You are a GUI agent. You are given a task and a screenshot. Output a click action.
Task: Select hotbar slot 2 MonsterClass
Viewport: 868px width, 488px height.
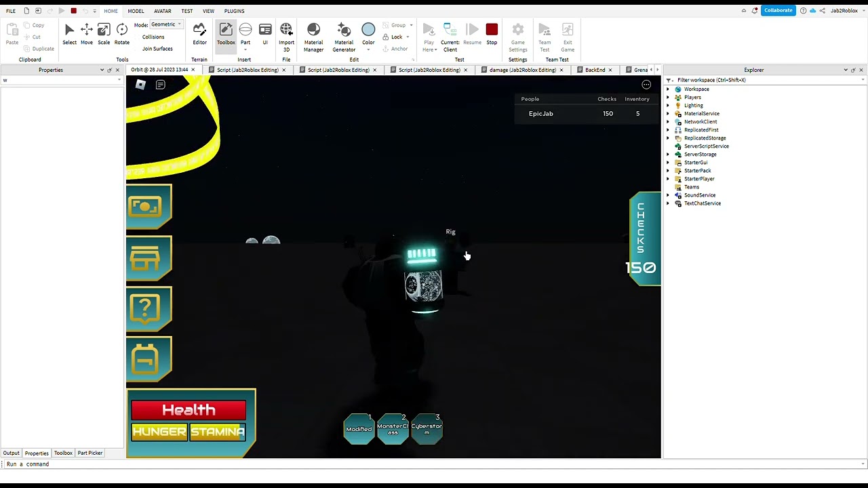coord(393,428)
